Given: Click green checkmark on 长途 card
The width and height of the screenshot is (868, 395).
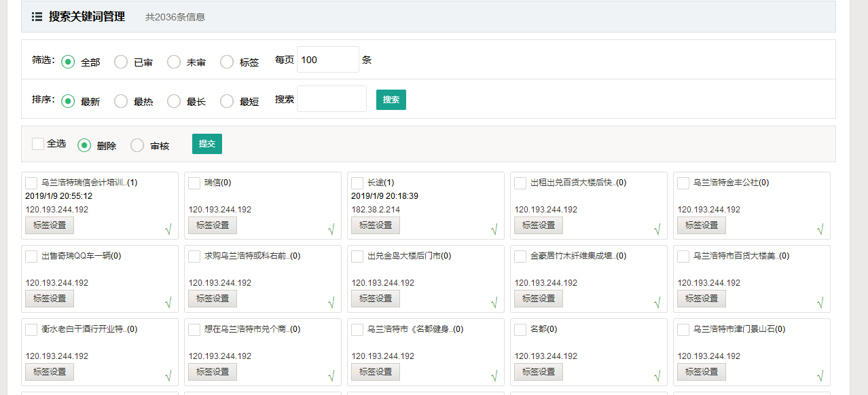Looking at the screenshot, I should pyautogui.click(x=494, y=229).
